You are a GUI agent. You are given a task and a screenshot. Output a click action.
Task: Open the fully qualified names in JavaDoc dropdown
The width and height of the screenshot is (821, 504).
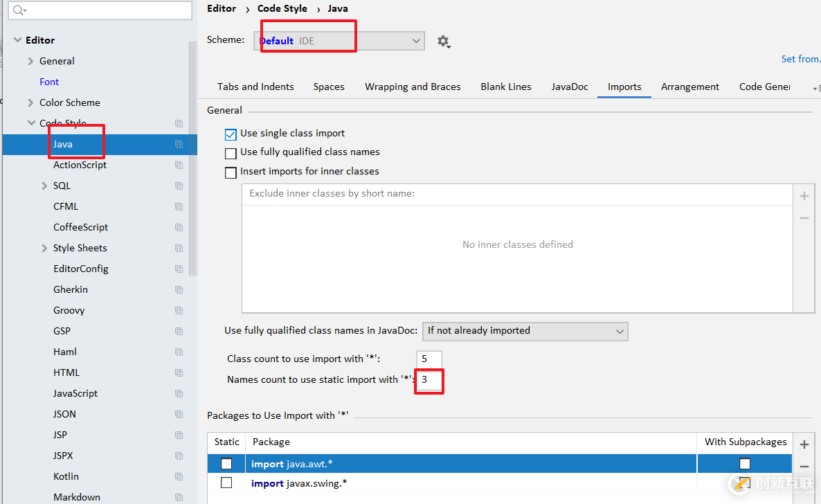(525, 331)
